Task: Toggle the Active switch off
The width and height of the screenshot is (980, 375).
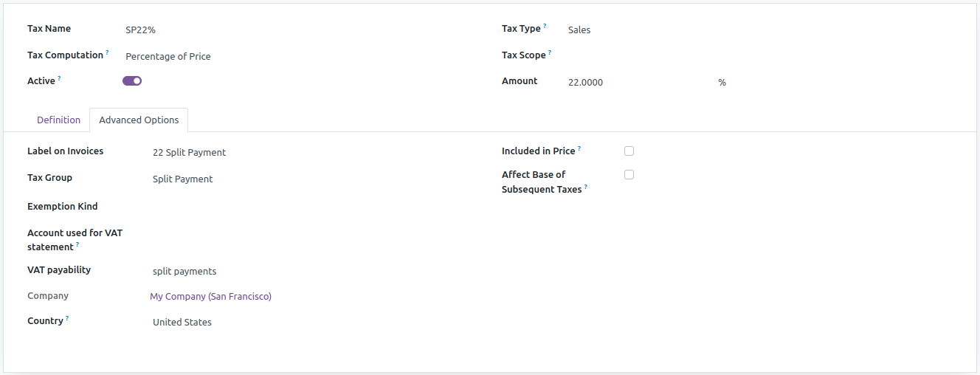Action: tap(132, 81)
